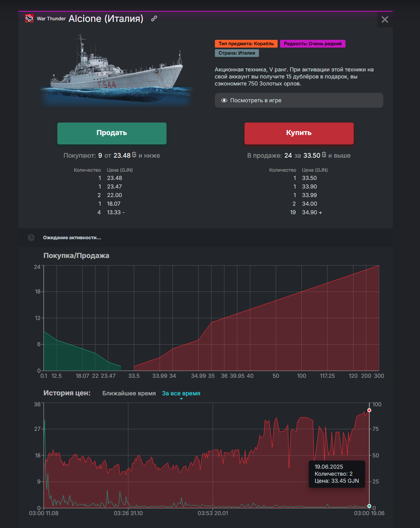Click the GJN coin icon beside 33.50
Viewport: 420px width, 528px height.
point(324,155)
